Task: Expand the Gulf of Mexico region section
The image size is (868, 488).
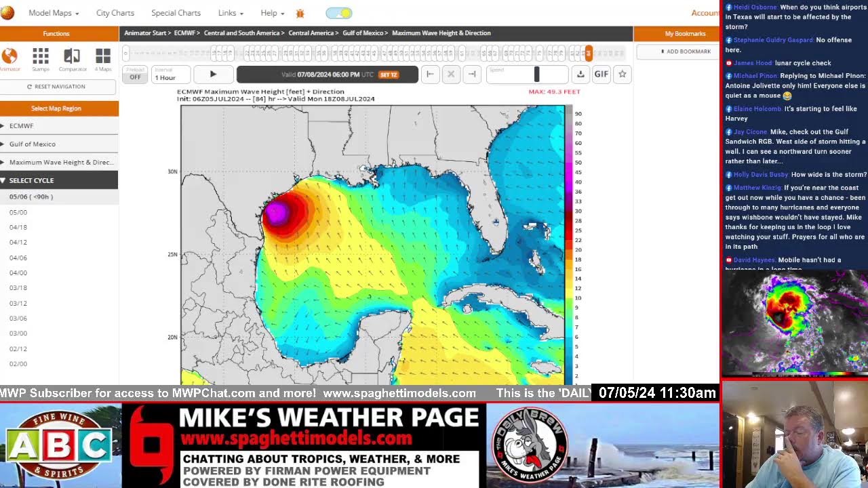Action: 59,144
